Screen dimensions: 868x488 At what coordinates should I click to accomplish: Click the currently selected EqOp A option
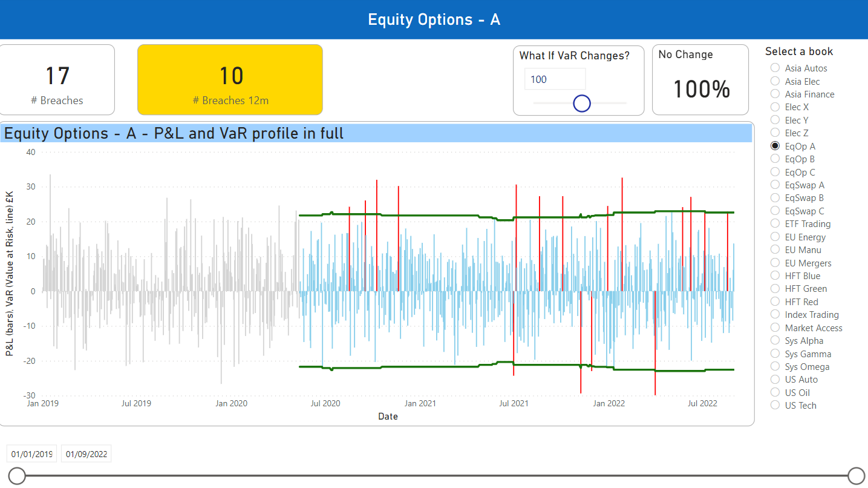[x=775, y=147]
